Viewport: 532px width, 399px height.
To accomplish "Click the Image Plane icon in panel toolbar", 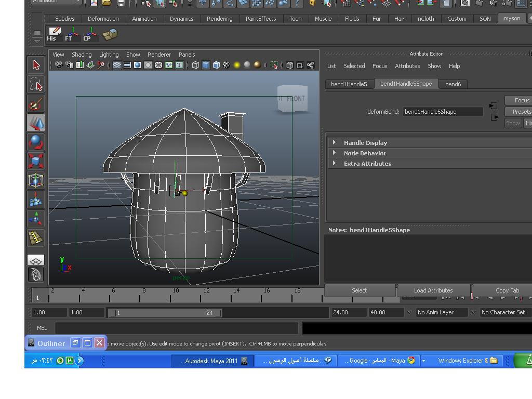I will (90, 65).
